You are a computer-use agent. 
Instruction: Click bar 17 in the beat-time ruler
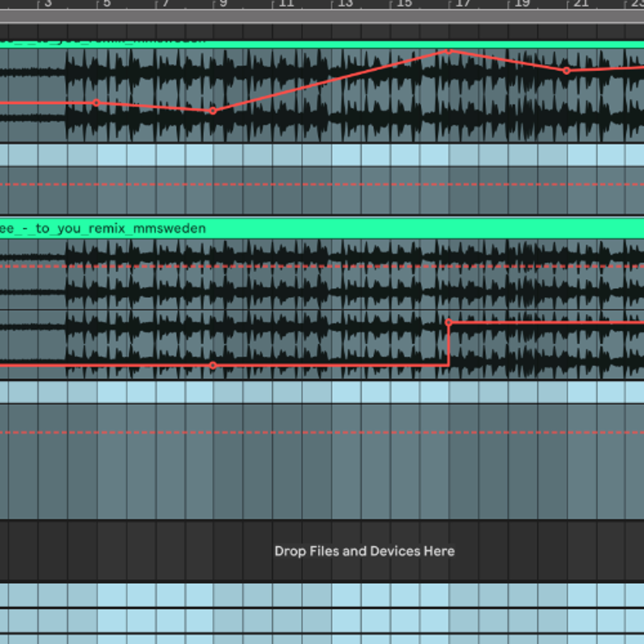pyautogui.click(x=463, y=3)
